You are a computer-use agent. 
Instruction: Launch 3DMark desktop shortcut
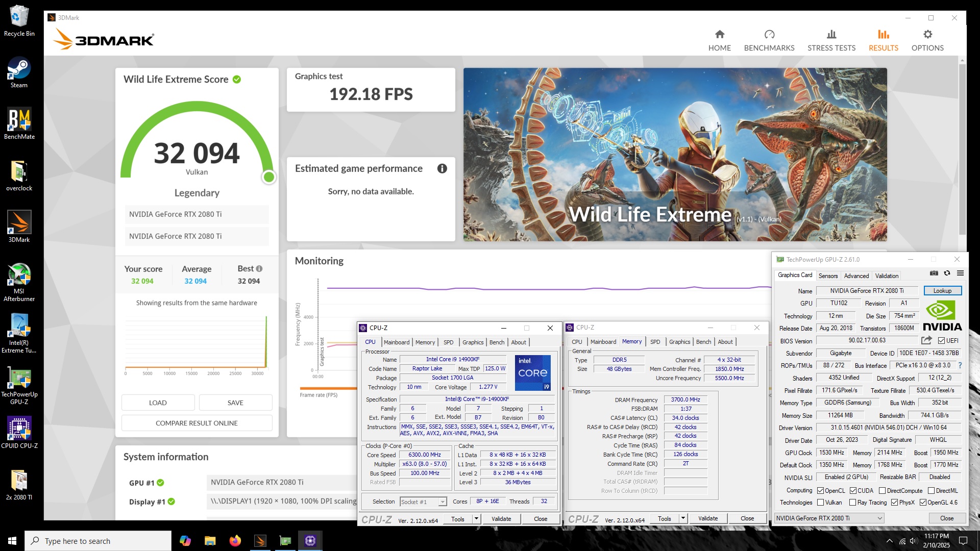tap(19, 227)
